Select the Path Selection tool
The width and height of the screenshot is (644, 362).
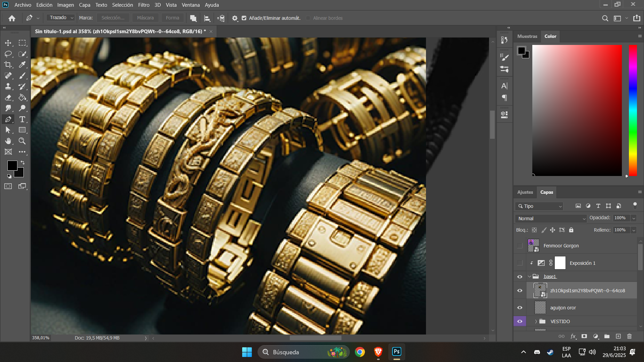pyautogui.click(x=8, y=130)
